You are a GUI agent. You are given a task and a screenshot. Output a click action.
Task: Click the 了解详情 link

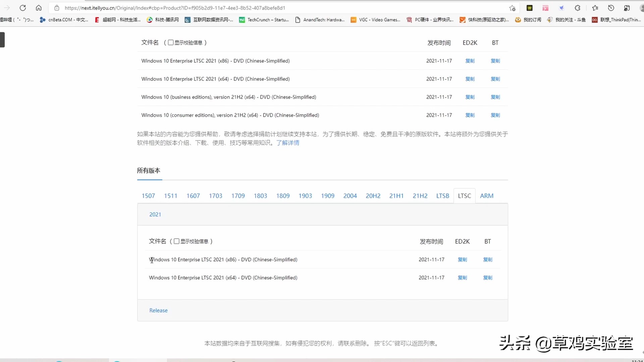[x=288, y=143]
